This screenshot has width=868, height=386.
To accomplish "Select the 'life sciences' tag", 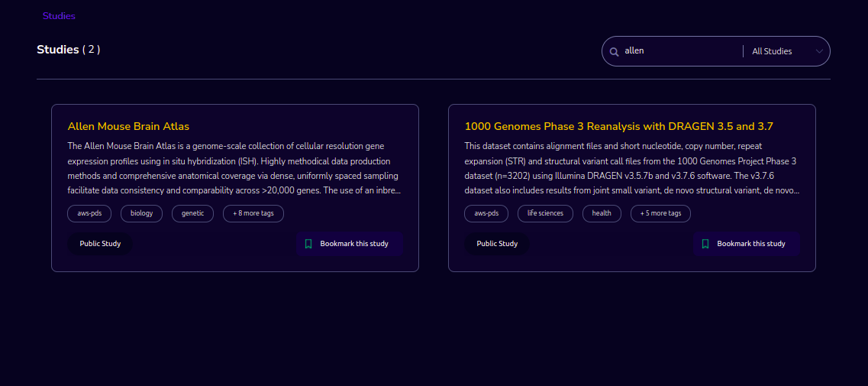I will pos(545,213).
